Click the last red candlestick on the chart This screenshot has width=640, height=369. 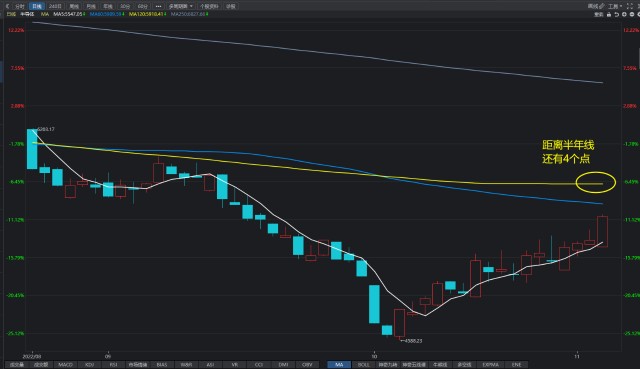[602, 231]
